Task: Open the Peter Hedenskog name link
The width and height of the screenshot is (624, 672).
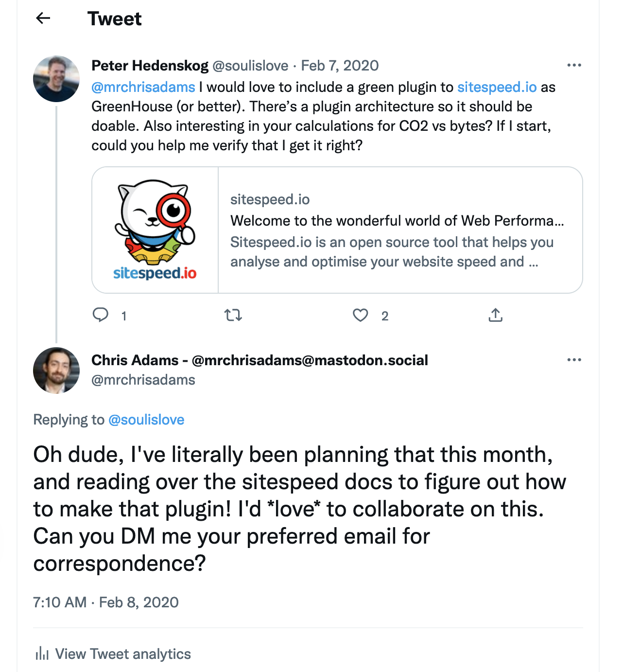Action: pos(150,66)
